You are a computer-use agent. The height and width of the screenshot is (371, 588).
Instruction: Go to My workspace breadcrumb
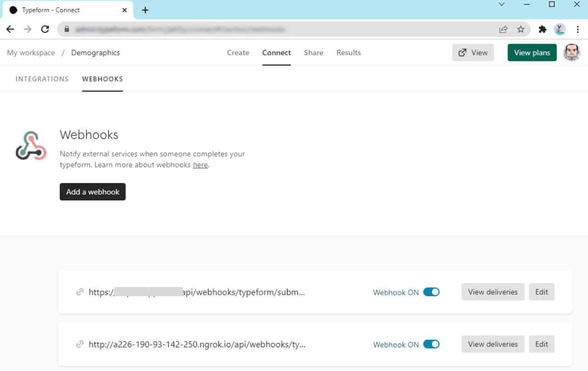[31, 53]
